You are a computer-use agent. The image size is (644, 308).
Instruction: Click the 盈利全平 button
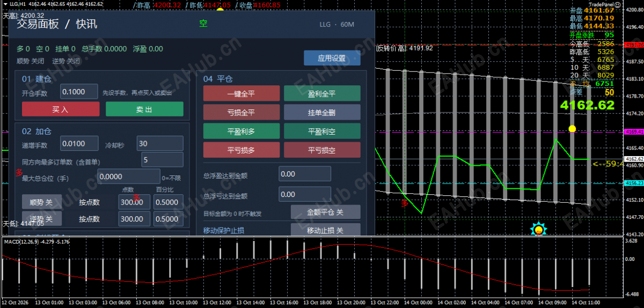pyautogui.click(x=322, y=93)
